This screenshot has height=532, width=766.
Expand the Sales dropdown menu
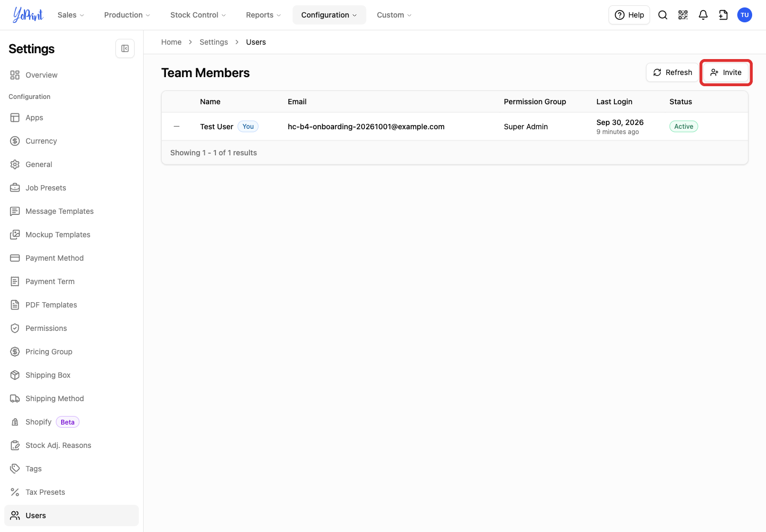[x=71, y=15]
